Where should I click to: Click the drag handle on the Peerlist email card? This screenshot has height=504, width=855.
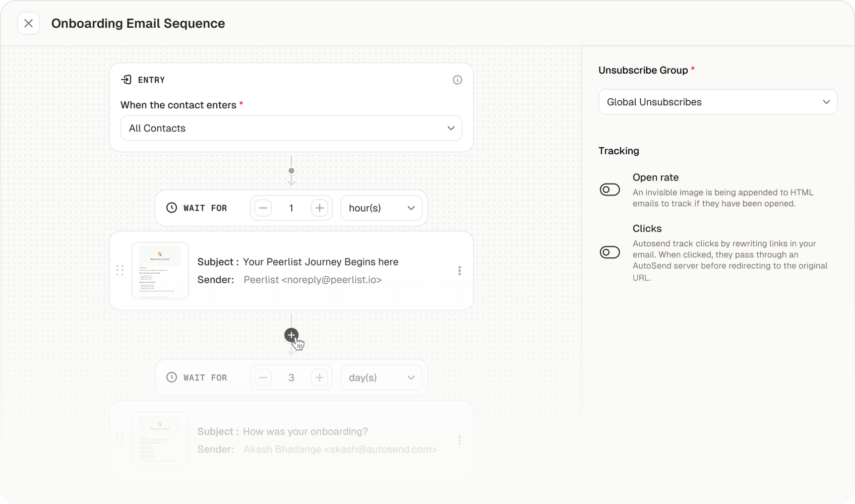120,271
